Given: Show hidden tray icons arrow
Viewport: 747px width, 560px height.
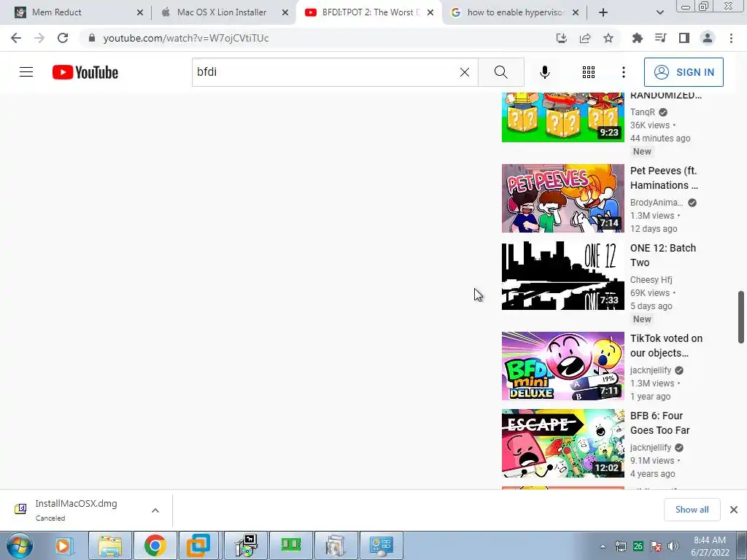Looking at the screenshot, I should 603,546.
